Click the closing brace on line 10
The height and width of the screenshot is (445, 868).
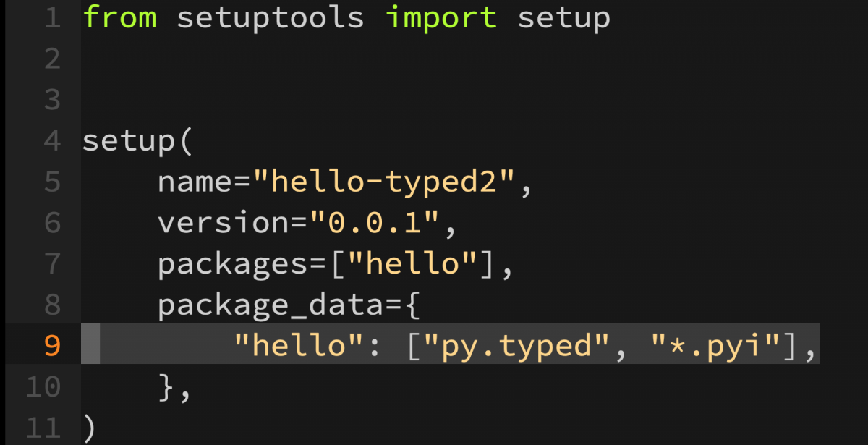pyautogui.click(x=166, y=387)
